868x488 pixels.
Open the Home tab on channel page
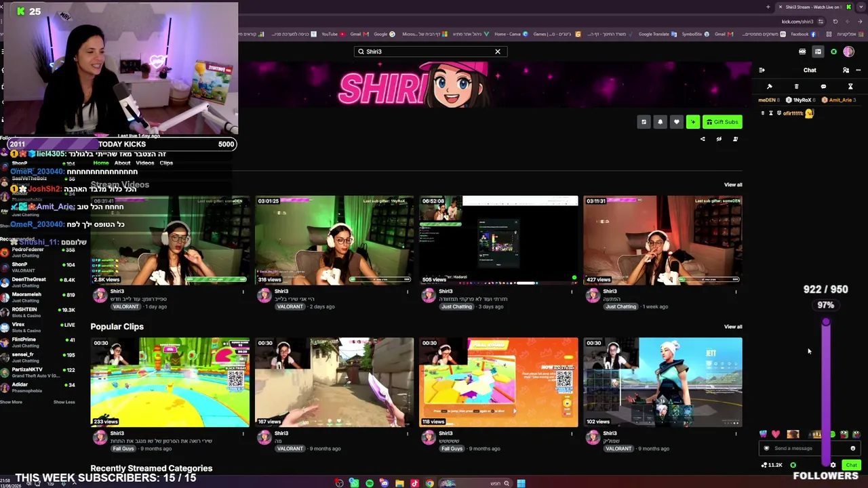click(x=101, y=163)
